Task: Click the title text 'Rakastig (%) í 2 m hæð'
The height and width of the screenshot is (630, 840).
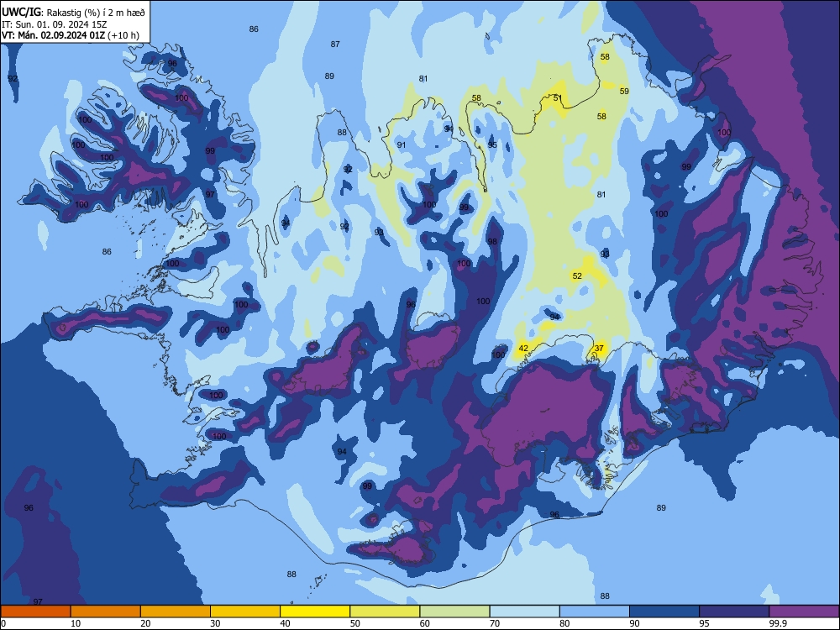Action: (x=96, y=13)
